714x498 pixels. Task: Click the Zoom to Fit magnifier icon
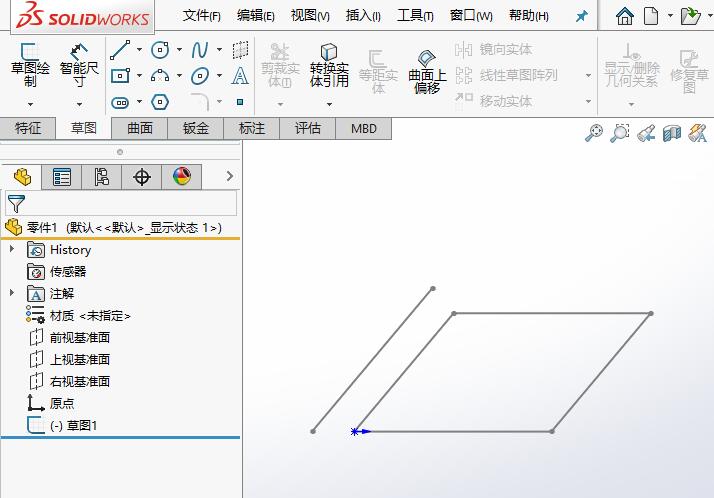pyautogui.click(x=594, y=133)
